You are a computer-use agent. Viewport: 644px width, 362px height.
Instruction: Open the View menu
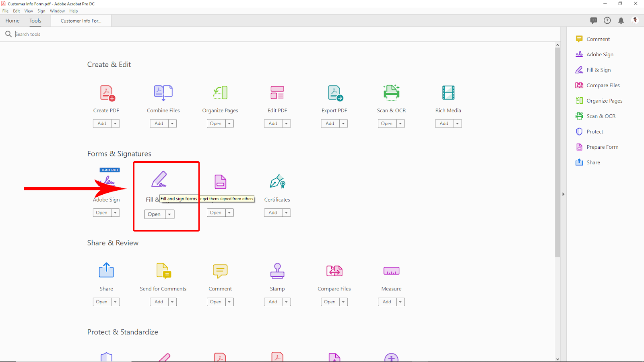coord(29,11)
